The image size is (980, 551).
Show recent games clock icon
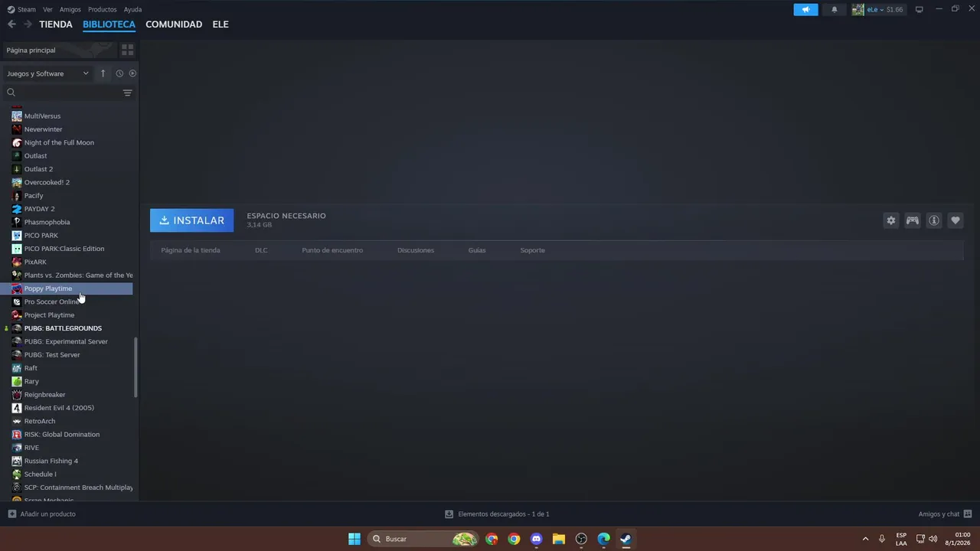(x=119, y=73)
